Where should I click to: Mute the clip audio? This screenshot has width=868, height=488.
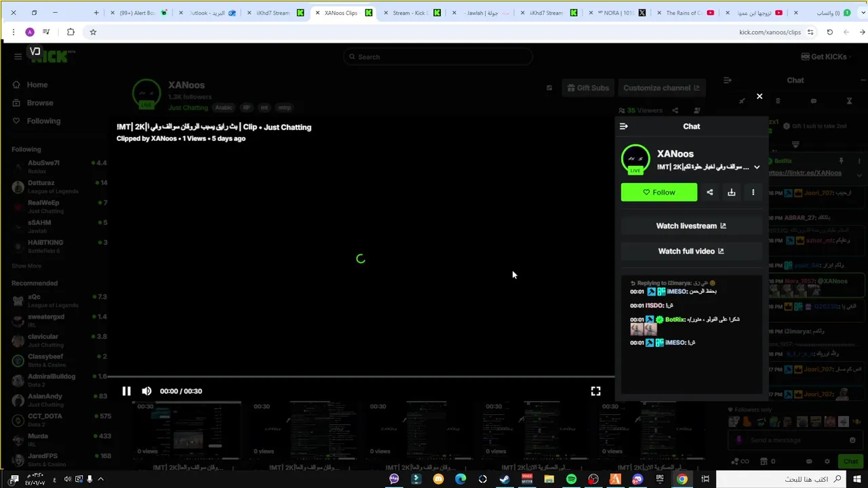(146, 391)
